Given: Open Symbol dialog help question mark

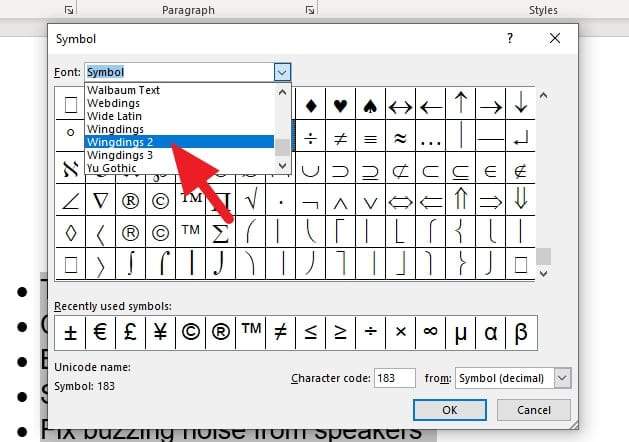Looking at the screenshot, I should point(509,39).
